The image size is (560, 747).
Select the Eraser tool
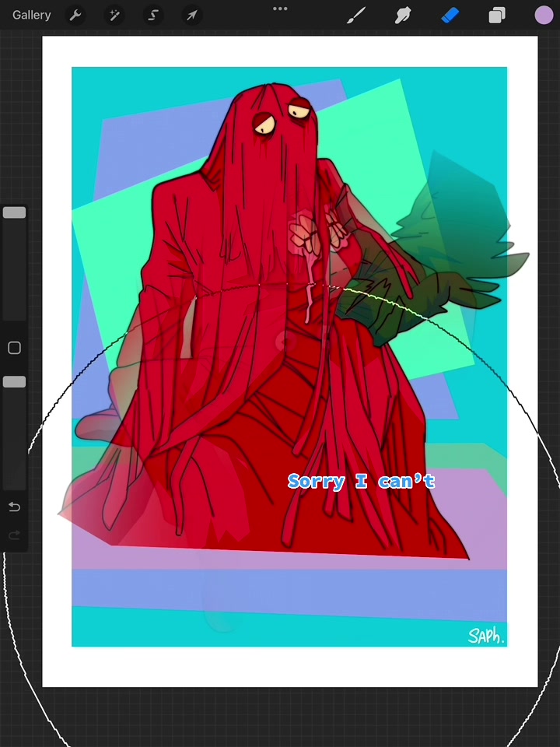pos(450,16)
